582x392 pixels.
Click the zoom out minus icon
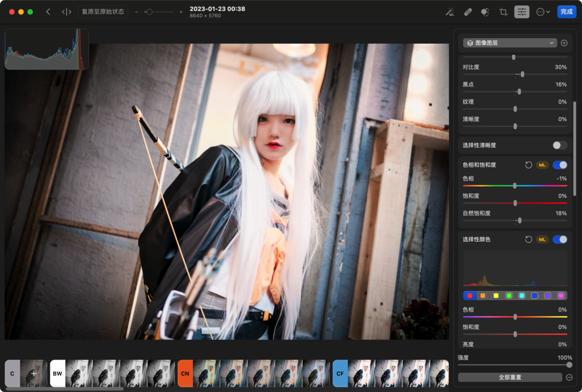click(137, 12)
